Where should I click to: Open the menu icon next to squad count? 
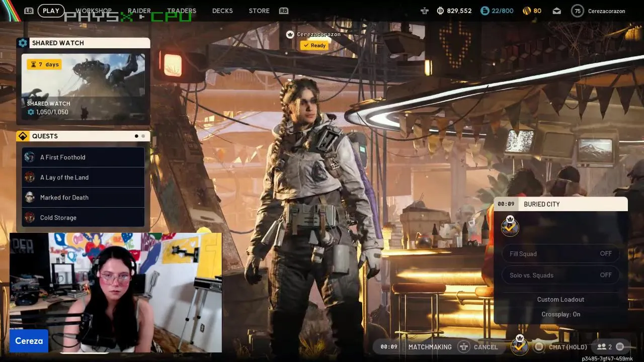[x=620, y=346]
